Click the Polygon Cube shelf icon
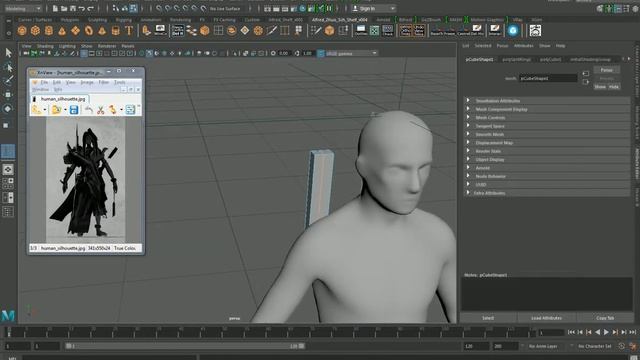The image size is (640, 360). tap(36, 31)
